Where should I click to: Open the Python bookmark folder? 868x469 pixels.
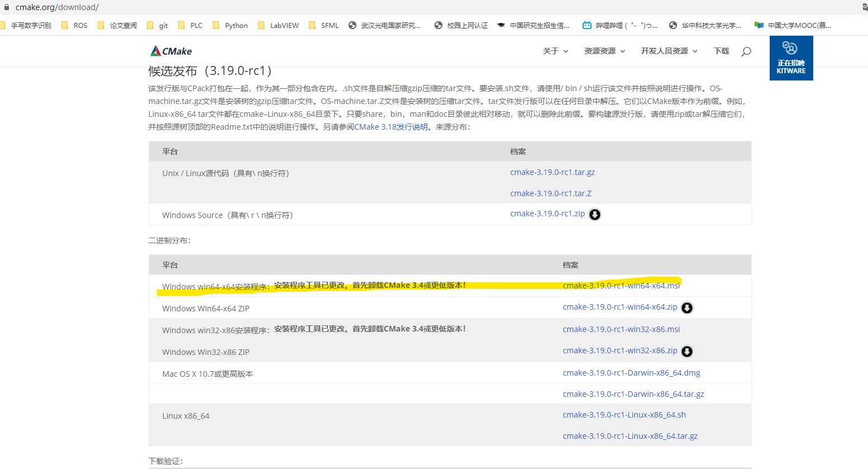230,25
